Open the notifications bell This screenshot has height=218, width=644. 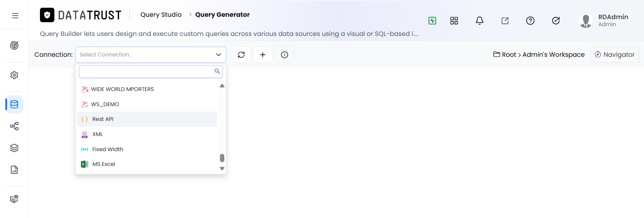click(x=479, y=21)
